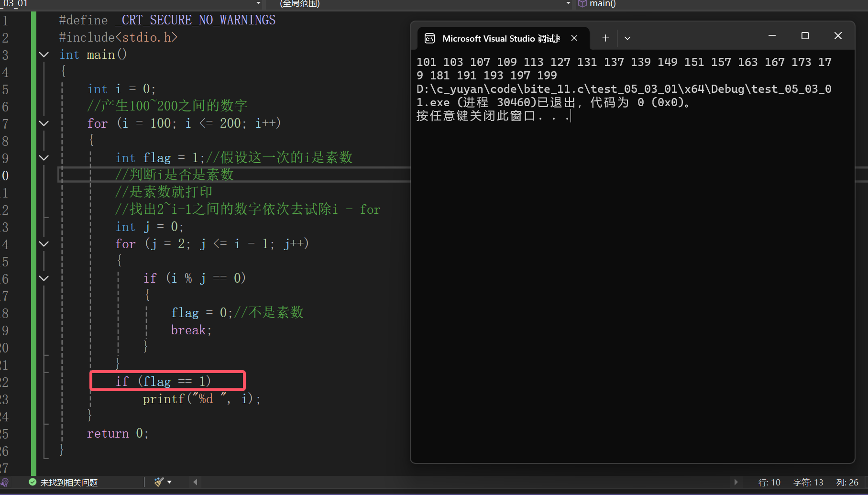Open a new tab in the debug console
Screen dimensions: 868x495
[x=605, y=38]
